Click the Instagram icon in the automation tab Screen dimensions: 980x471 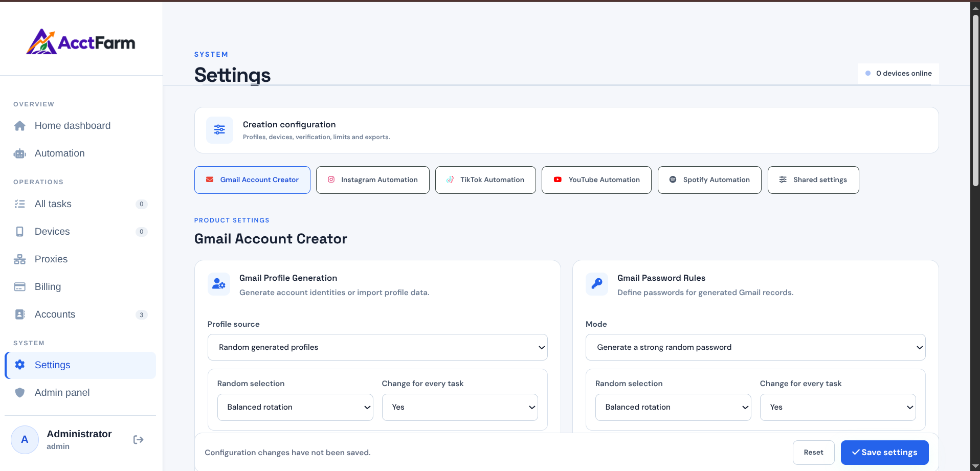(x=331, y=180)
